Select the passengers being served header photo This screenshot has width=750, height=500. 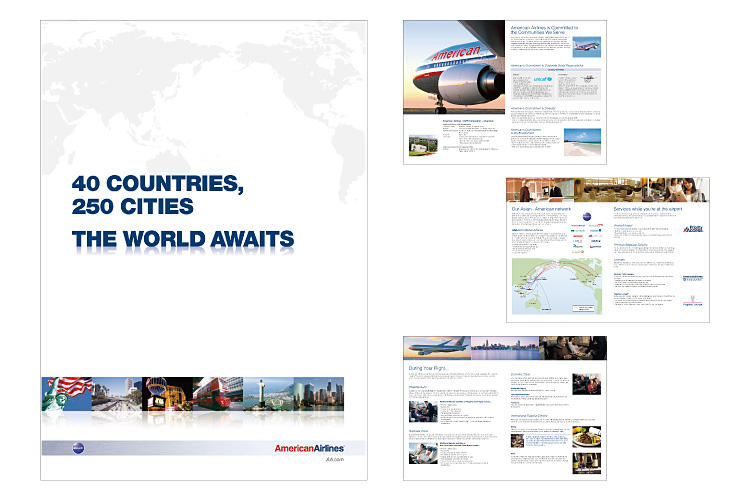click(x=573, y=348)
